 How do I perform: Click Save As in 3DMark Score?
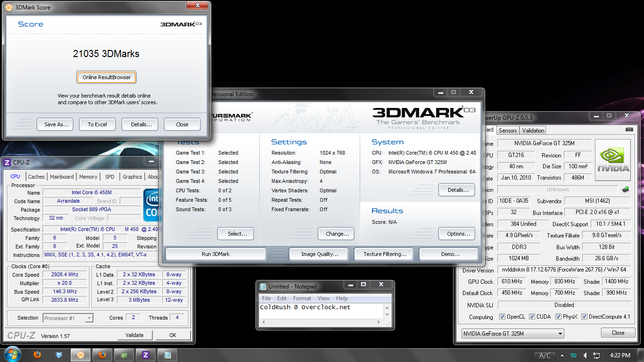point(56,124)
